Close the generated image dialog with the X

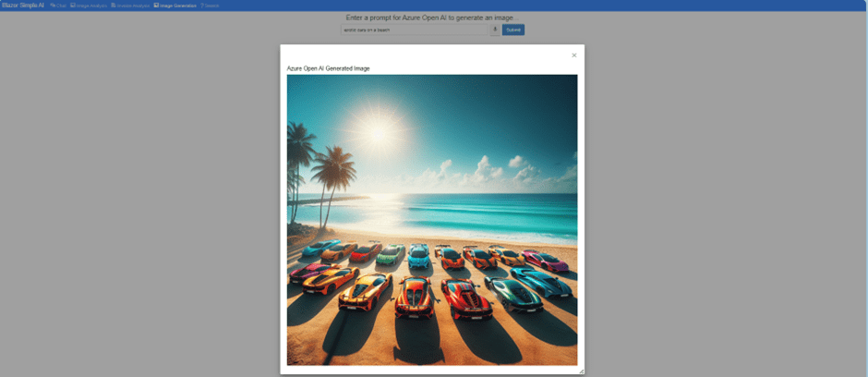coord(573,55)
